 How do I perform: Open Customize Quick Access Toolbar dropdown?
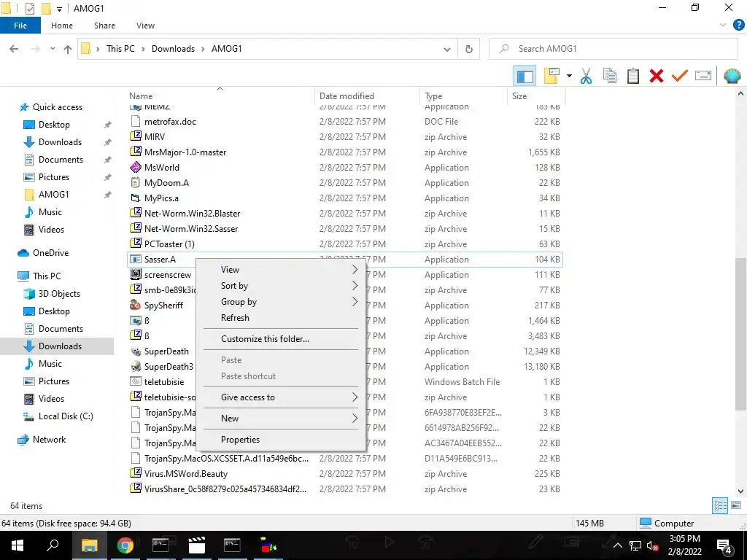click(x=60, y=9)
